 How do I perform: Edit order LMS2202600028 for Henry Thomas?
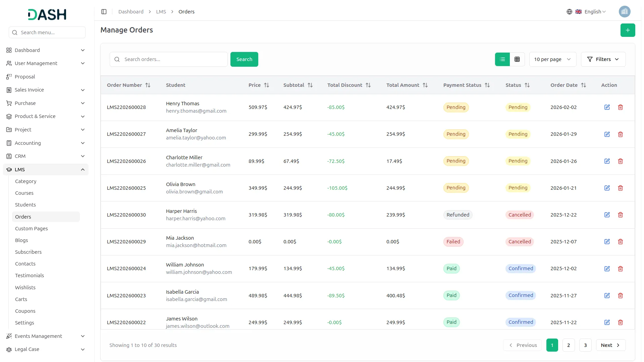[607, 107]
